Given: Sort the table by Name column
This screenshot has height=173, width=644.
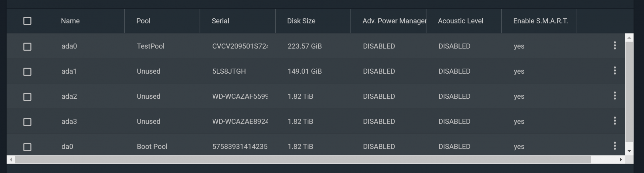Looking at the screenshot, I should tap(70, 21).
